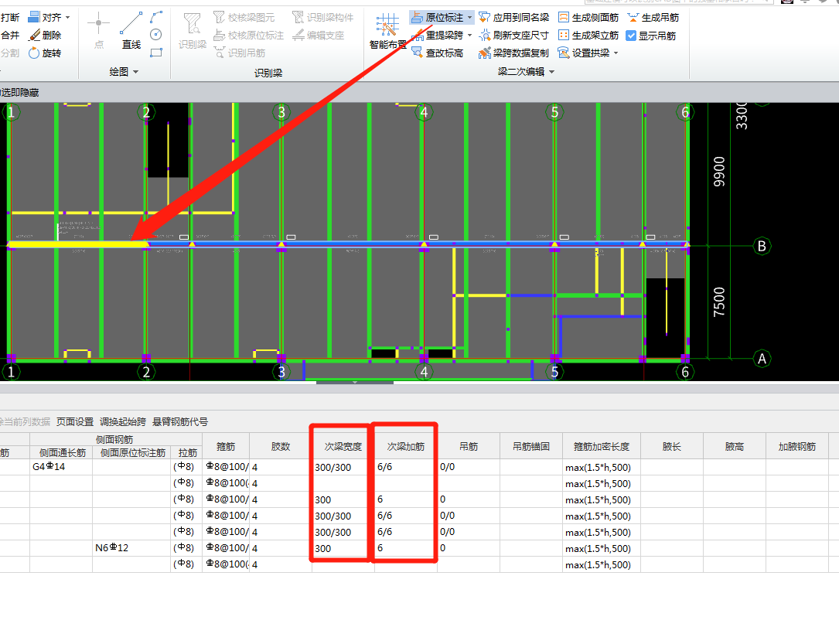Click 应用到同名梁 tool
The height and width of the screenshot is (644, 839).
tap(513, 18)
